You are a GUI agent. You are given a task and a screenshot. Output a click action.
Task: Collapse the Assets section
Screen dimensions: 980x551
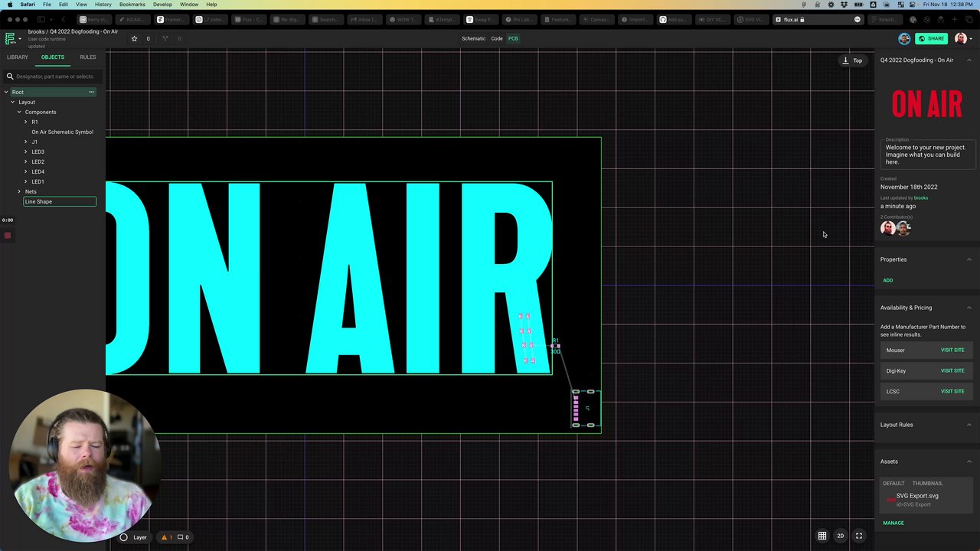tap(969, 461)
